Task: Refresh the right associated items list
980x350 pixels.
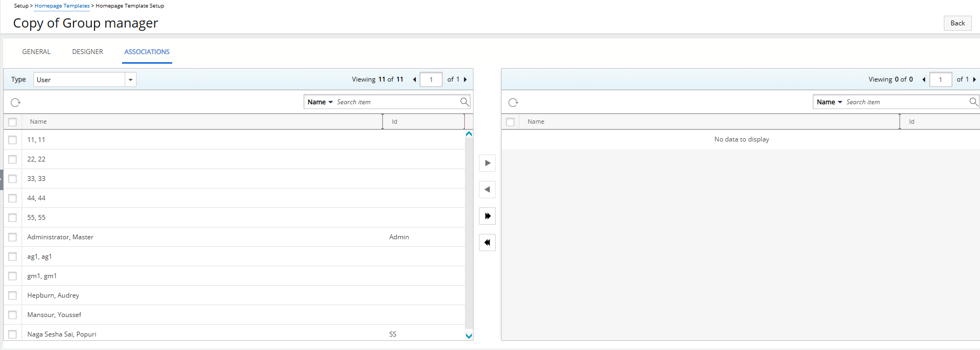Action: coord(513,103)
